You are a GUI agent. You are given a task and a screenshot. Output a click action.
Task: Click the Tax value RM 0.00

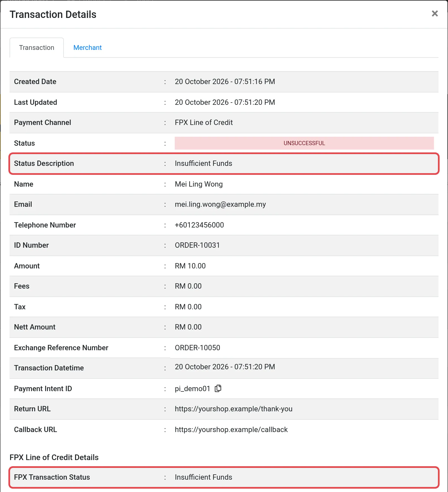(x=188, y=307)
